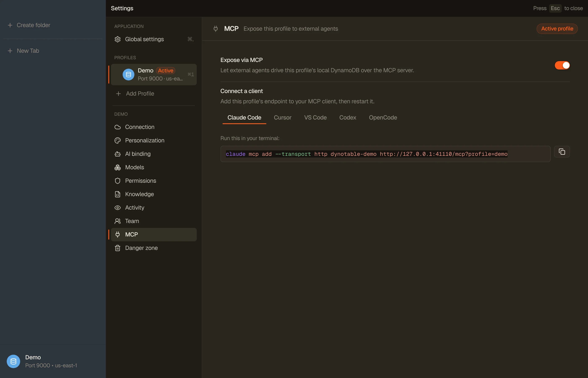Click the Team people icon
This screenshot has height=378, width=588.
(x=118, y=221)
